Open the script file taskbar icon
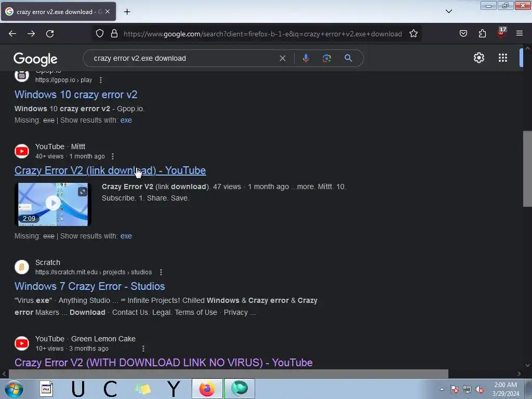The image size is (532, 399). pyautogui.click(x=46, y=389)
